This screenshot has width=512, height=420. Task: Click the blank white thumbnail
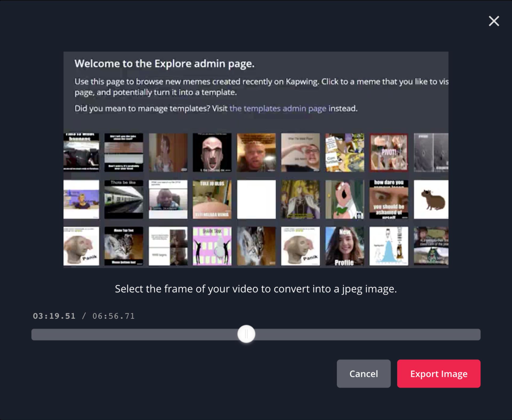(256, 199)
